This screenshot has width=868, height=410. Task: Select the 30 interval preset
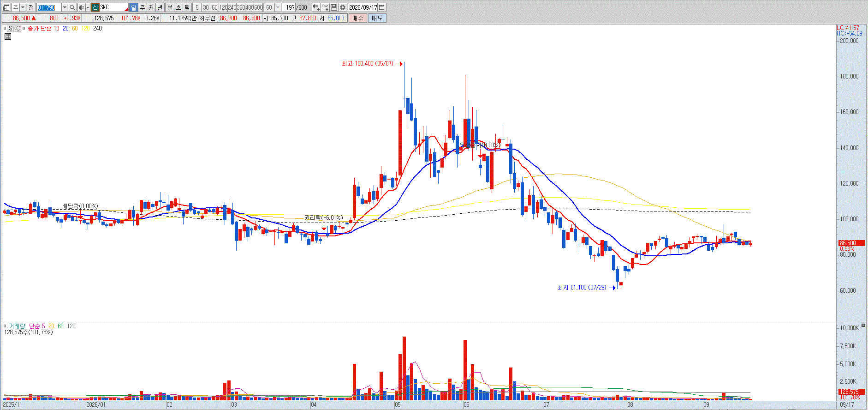coord(206,7)
